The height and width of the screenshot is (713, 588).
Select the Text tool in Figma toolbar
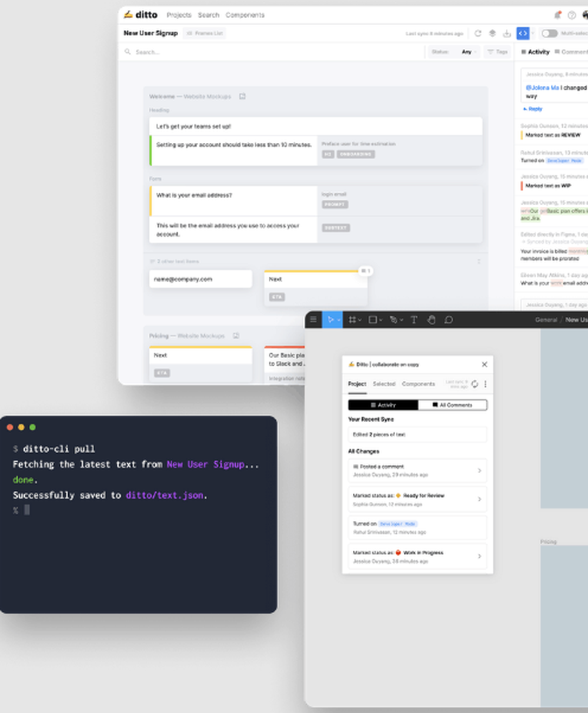pyautogui.click(x=414, y=319)
